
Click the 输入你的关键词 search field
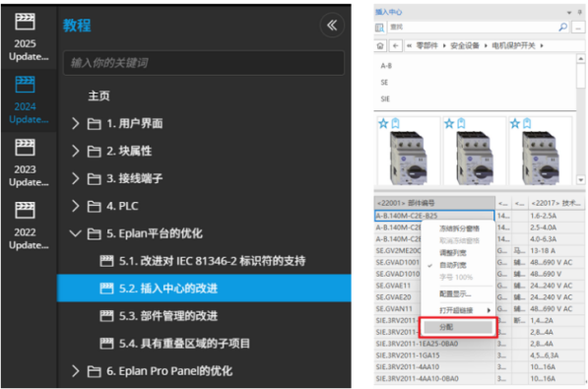point(204,63)
